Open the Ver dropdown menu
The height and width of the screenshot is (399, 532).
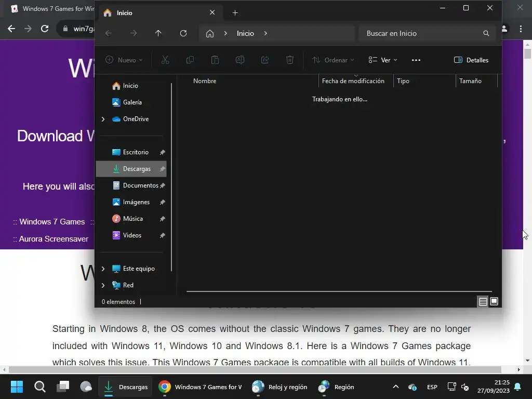coord(383,60)
